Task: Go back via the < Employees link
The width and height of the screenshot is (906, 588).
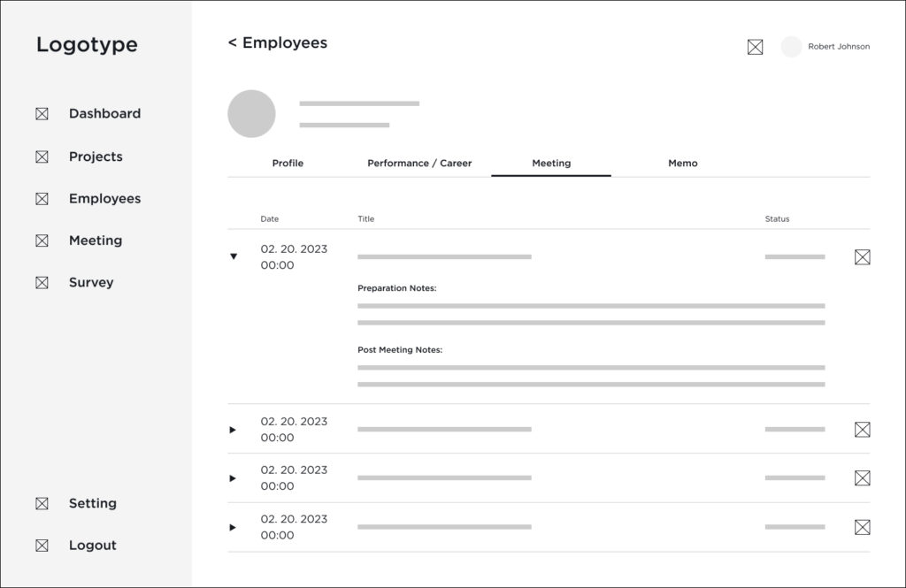Action: tap(278, 42)
